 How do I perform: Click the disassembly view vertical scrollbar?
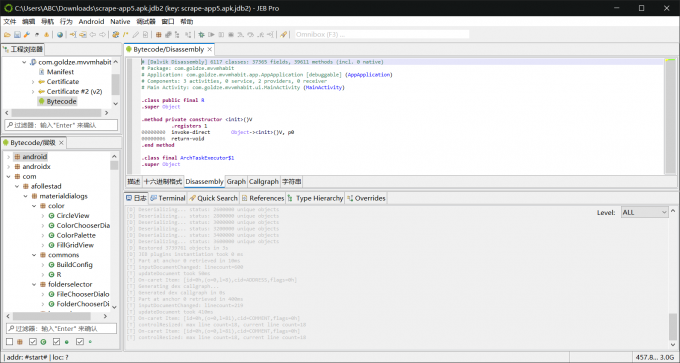[x=670, y=116]
